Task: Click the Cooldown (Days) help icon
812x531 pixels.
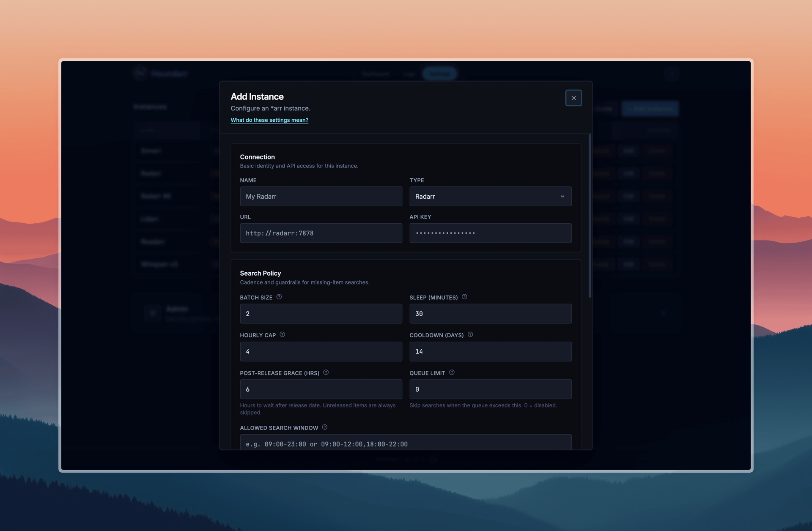Action: pyautogui.click(x=470, y=334)
